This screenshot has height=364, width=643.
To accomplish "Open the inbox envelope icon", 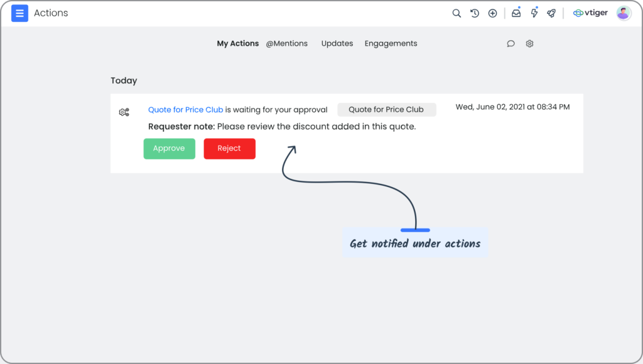I will pos(516,13).
